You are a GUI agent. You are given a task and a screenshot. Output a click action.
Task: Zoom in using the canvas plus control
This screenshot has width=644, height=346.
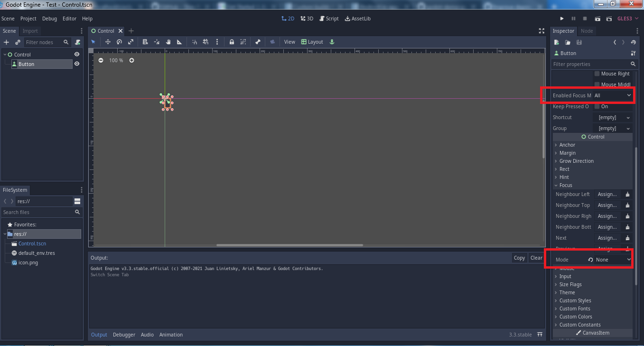pos(131,60)
